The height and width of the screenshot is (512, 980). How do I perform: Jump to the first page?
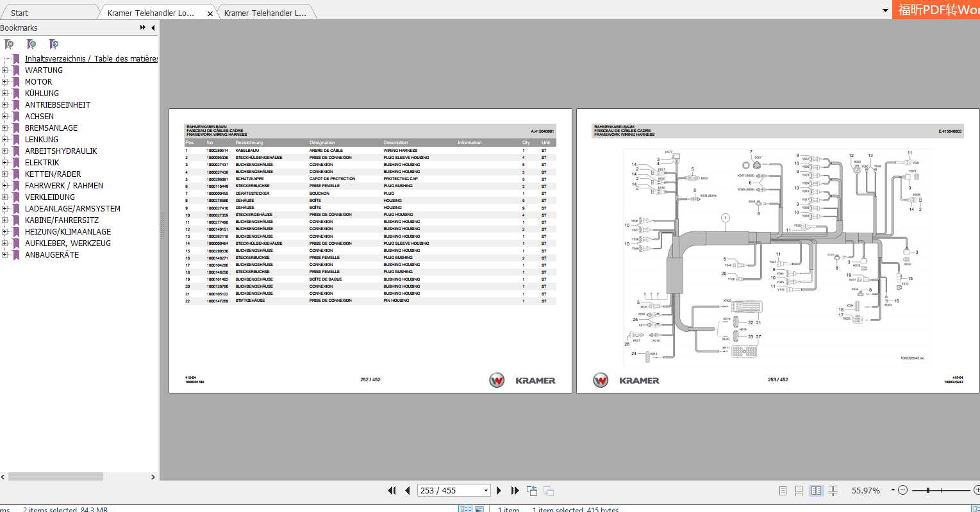[392, 491]
